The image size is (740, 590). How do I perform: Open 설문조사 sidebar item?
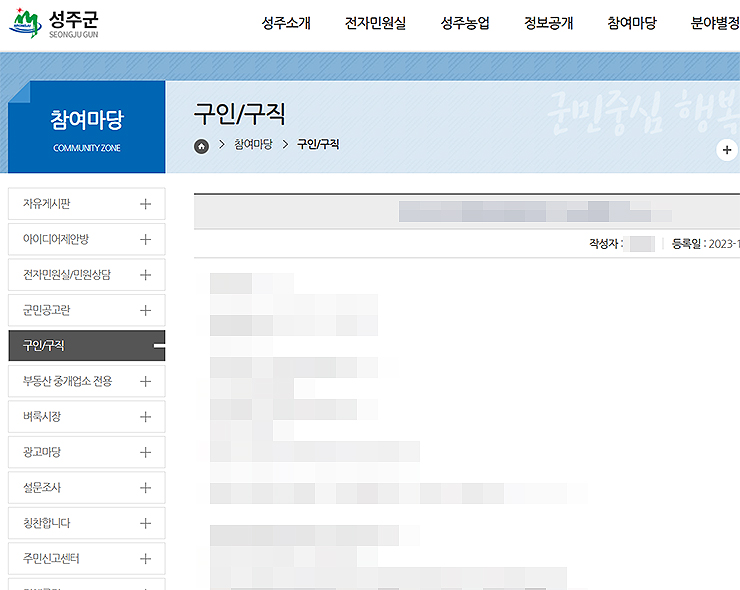(87, 488)
